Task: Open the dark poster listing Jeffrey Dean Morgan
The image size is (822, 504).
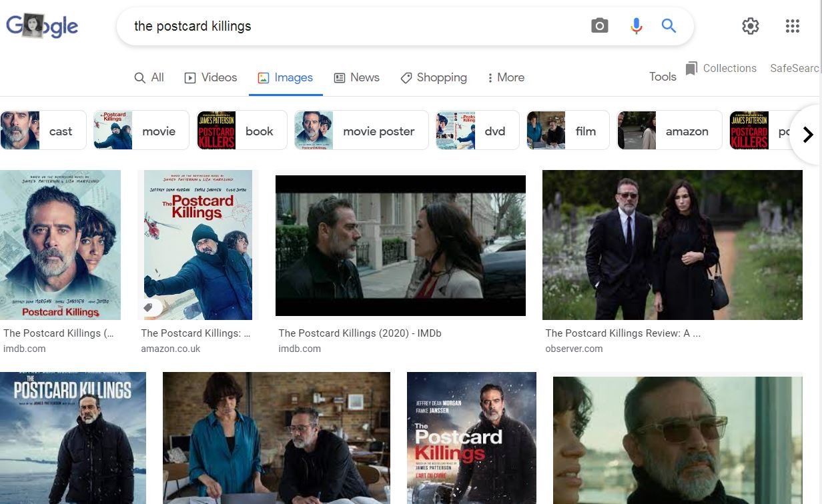Action: [x=472, y=438]
